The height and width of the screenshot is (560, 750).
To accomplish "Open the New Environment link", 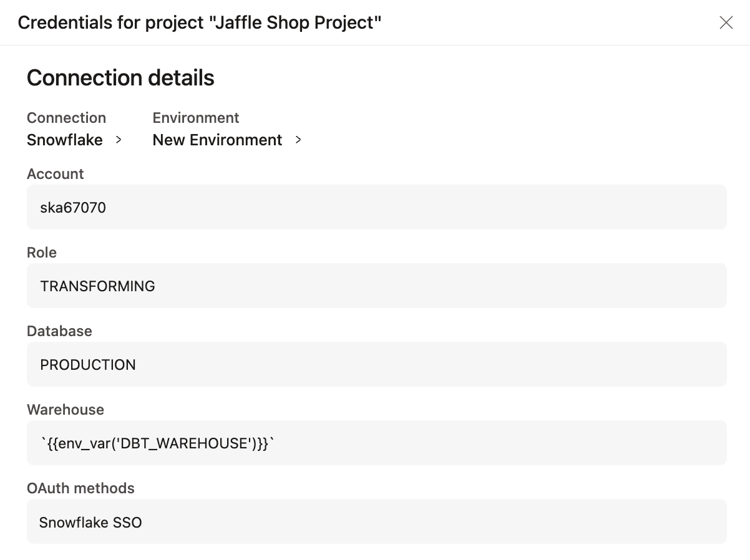I will (x=217, y=140).
